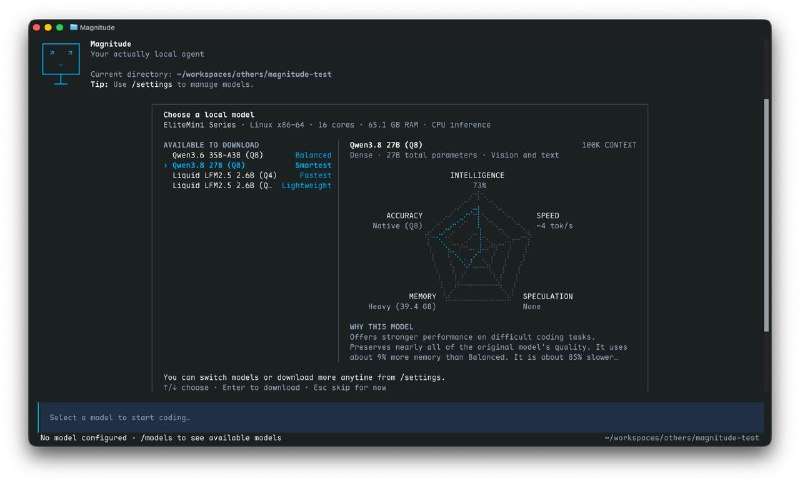This screenshot has width=800, height=484.
Task: Click the Fastest tag label
Action: click(x=315, y=175)
